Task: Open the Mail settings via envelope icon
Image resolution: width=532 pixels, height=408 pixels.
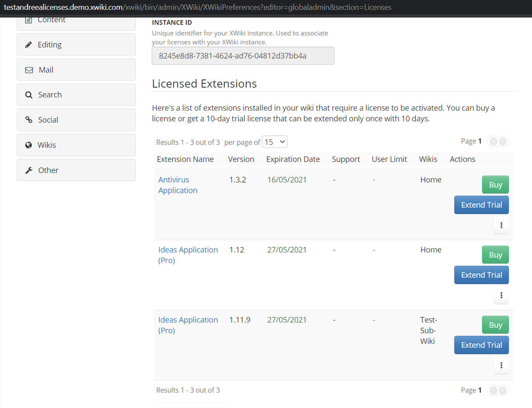Action: tap(29, 69)
